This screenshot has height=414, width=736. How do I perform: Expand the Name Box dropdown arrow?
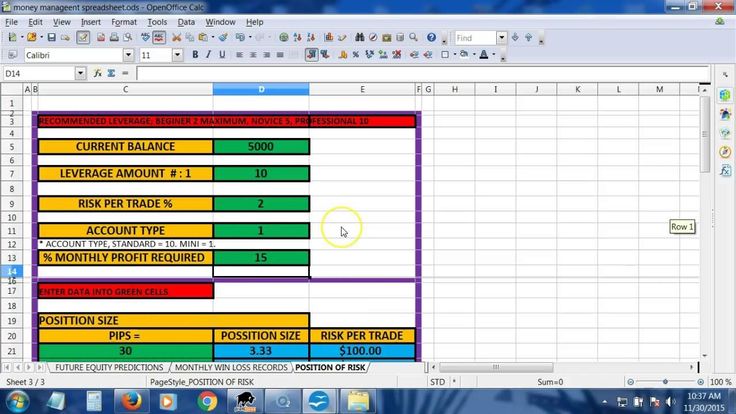pyautogui.click(x=81, y=74)
